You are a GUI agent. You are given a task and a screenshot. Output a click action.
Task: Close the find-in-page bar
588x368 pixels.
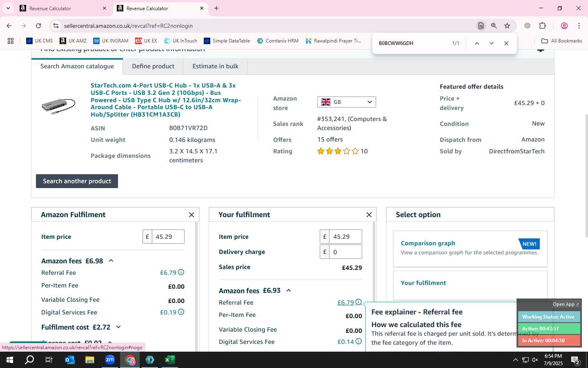506,43
